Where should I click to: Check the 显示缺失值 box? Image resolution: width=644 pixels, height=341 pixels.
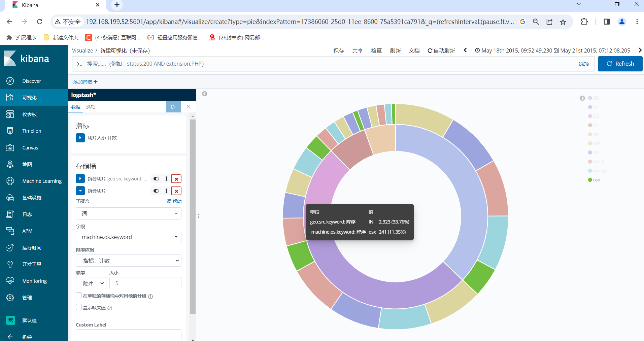79,307
